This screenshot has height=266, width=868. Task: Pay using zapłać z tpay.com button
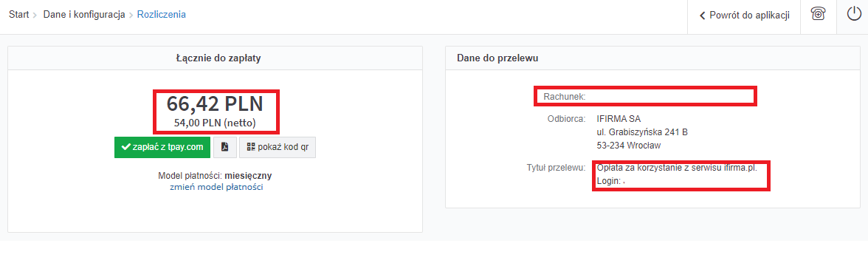(x=162, y=147)
